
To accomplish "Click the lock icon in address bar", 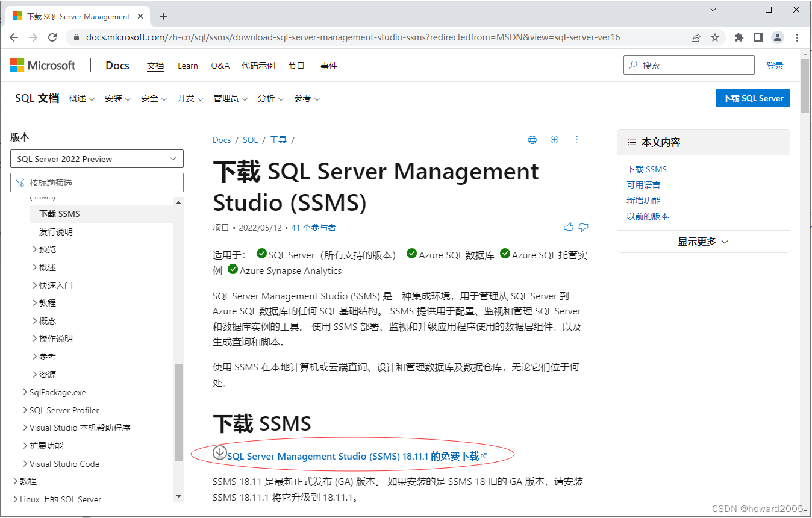I will pos(76,37).
